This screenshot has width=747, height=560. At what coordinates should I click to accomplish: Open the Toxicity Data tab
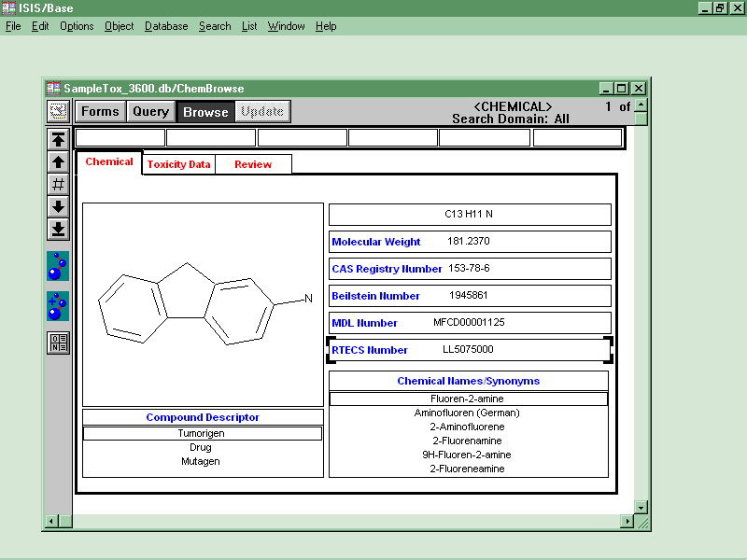click(178, 164)
